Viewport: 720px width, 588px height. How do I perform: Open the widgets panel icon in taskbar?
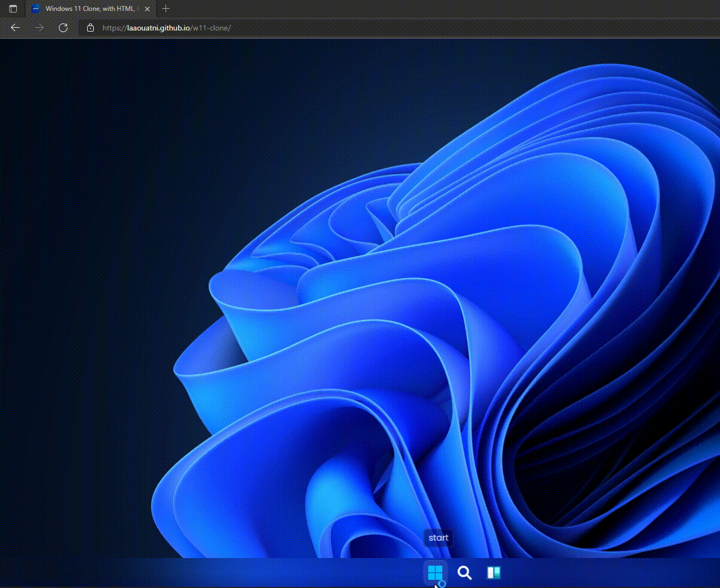[x=493, y=573]
